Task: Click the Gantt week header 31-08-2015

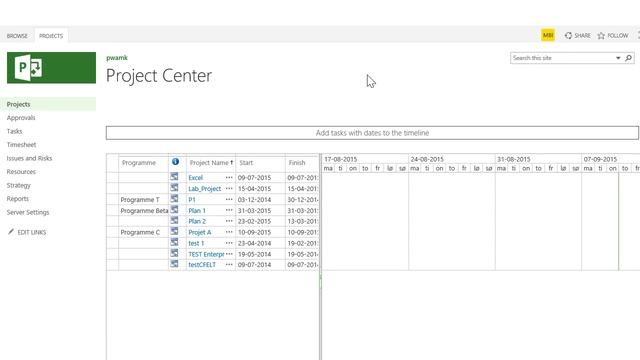Action: coord(513,159)
